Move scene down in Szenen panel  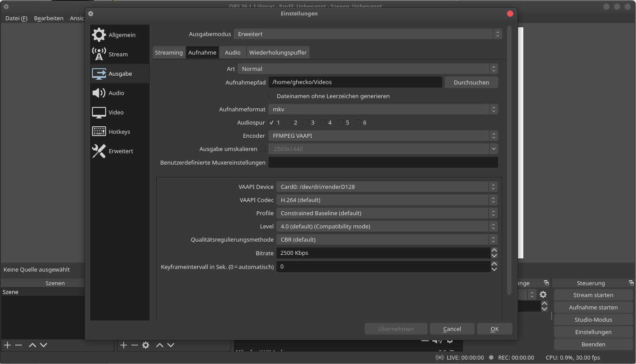[44, 345]
